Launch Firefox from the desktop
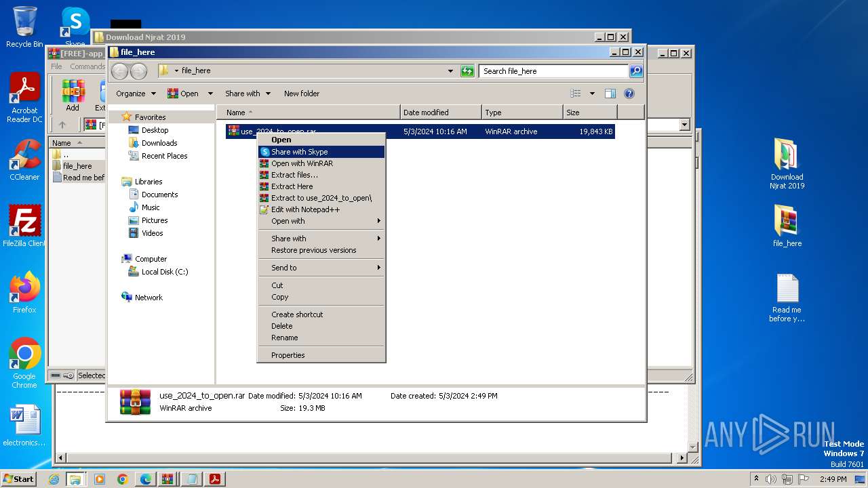Screen dimensions: 868x488 pos(24,292)
